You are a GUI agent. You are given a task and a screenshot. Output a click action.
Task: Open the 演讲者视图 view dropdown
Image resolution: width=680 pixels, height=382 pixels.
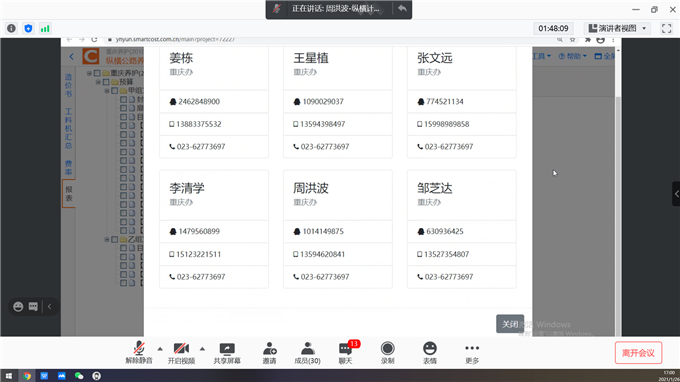tap(618, 29)
